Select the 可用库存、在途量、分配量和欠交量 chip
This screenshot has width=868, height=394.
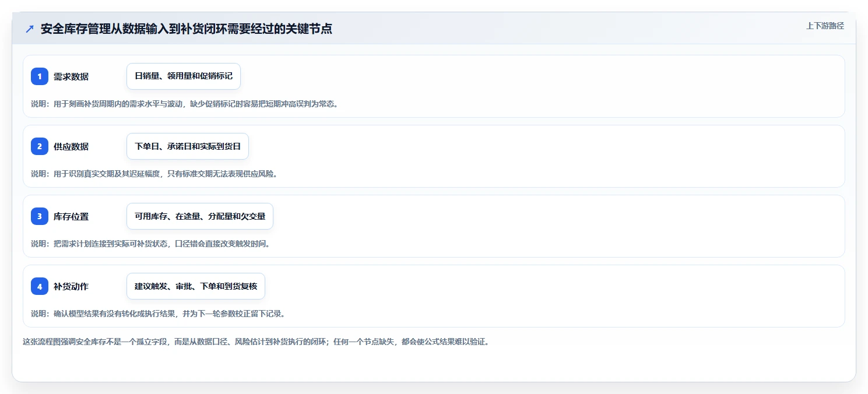[200, 216]
